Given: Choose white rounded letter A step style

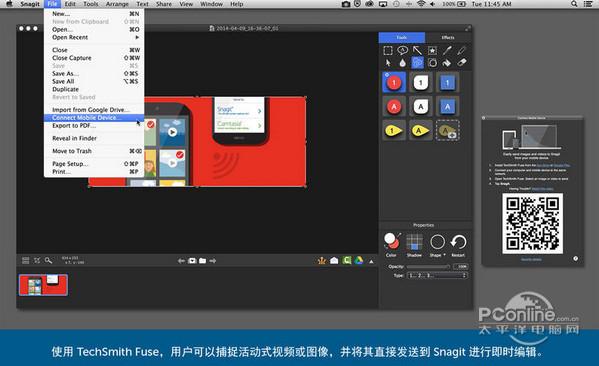Looking at the screenshot, I should point(421,107).
